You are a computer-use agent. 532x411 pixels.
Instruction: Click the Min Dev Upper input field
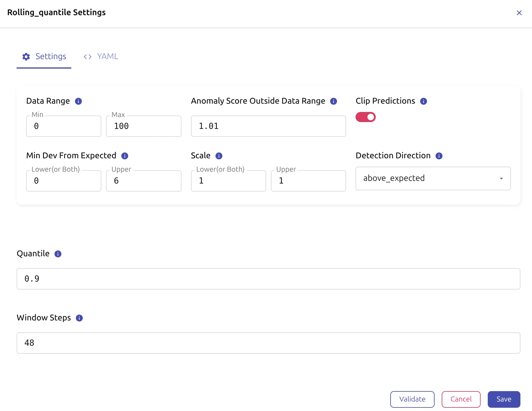(144, 181)
